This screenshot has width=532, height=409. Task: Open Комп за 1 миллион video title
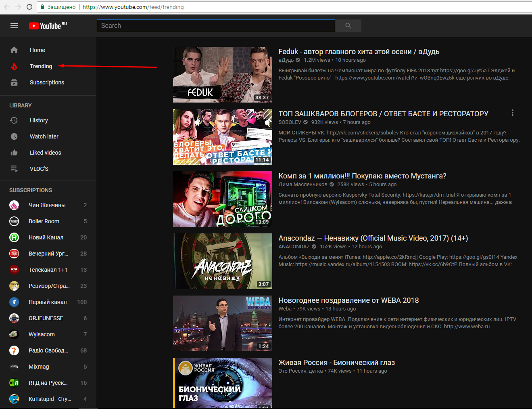(362, 176)
